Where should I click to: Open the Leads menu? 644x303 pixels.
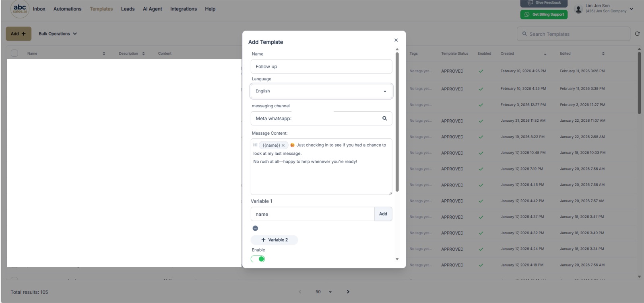tap(128, 9)
